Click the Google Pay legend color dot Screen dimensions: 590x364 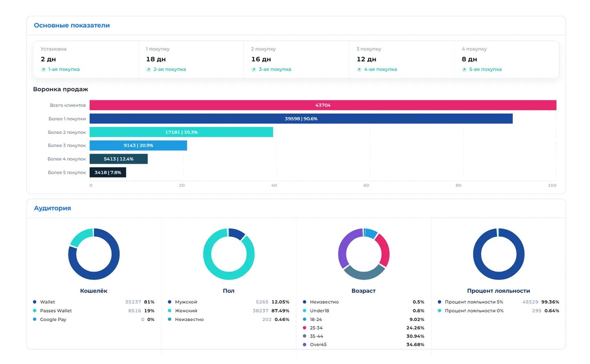click(35, 319)
